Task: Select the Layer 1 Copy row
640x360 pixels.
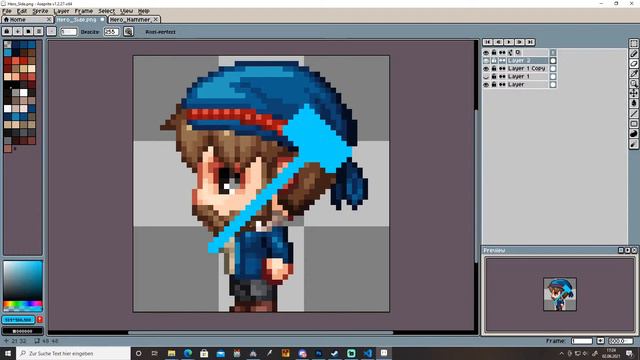Action: coord(527,69)
